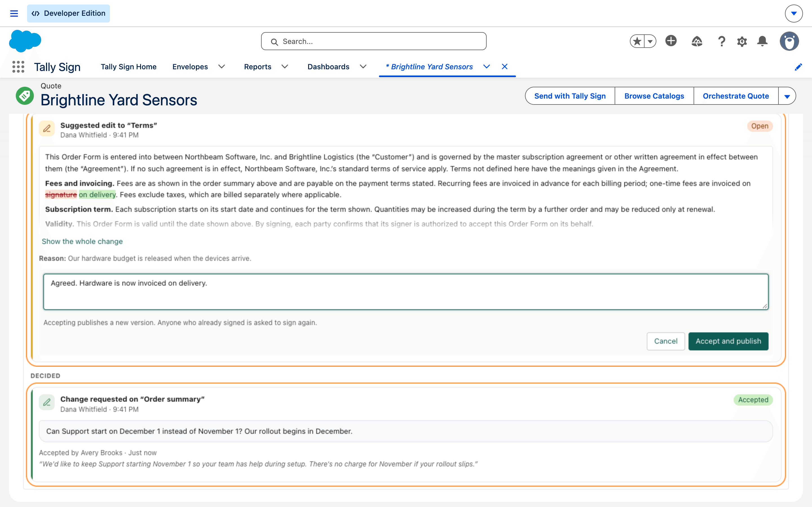This screenshot has width=812, height=507.
Task: Open the global create plus icon
Action: (x=671, y=41)
